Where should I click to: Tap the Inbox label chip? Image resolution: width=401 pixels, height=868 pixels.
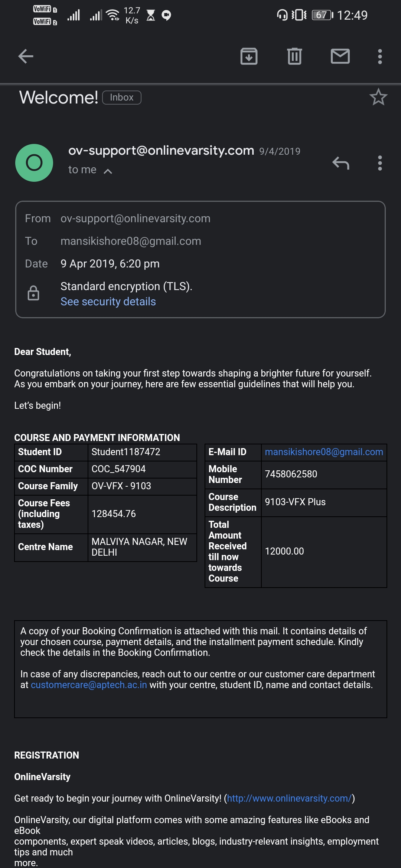pos(122,98)
